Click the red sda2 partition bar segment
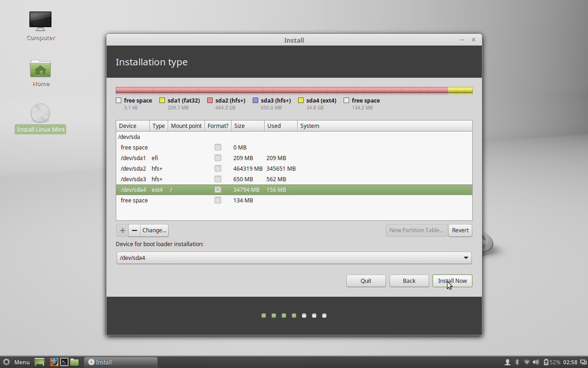 click(x=282, y=91)
